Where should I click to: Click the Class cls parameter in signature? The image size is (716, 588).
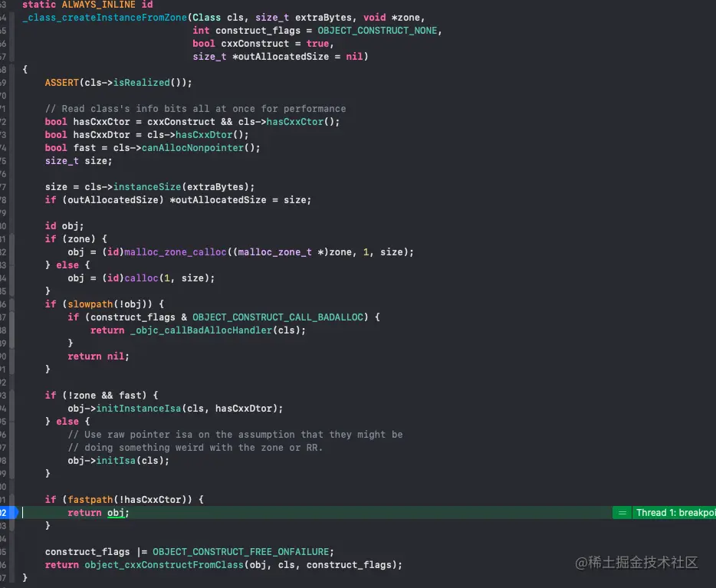coord(218,18)
